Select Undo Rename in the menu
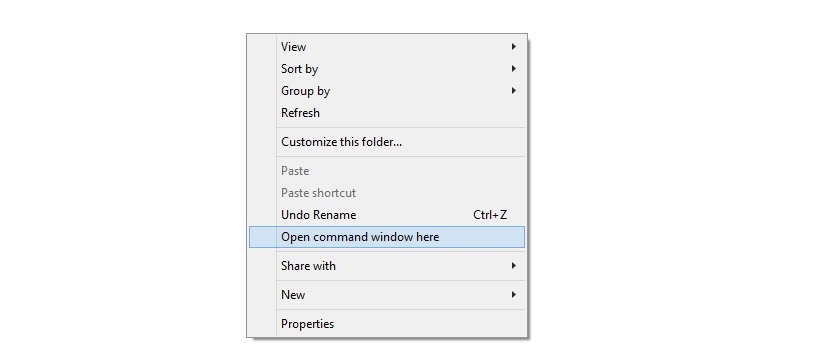Screen dimensions: 818x360 [387, 214]
